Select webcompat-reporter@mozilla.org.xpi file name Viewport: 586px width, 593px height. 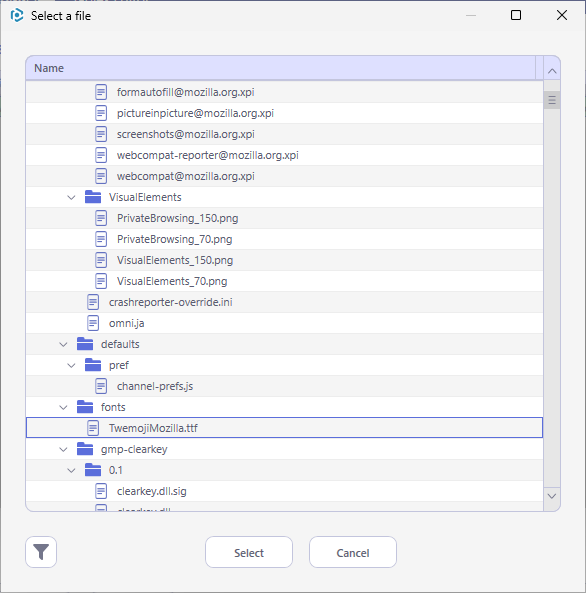[208, 155]
